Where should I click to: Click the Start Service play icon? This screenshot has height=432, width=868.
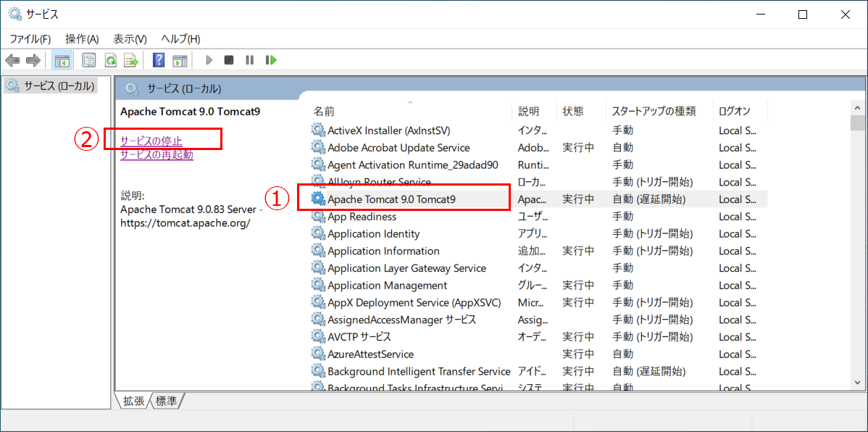pyautogui.click(x=209, y=60)
